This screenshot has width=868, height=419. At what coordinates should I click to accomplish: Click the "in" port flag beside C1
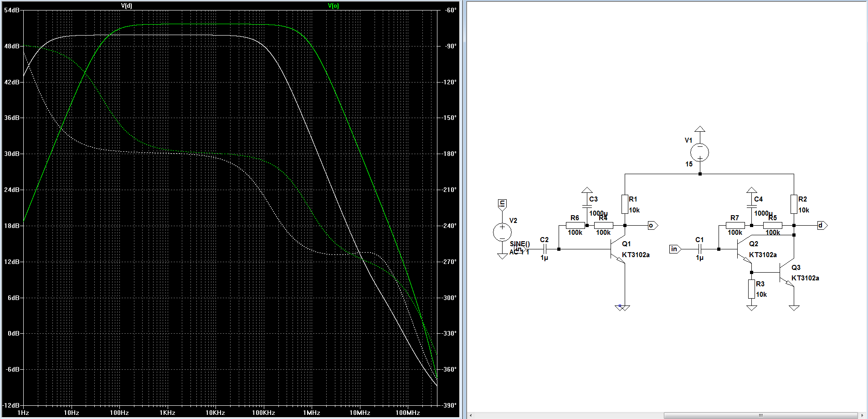click(x=675, y=249)
